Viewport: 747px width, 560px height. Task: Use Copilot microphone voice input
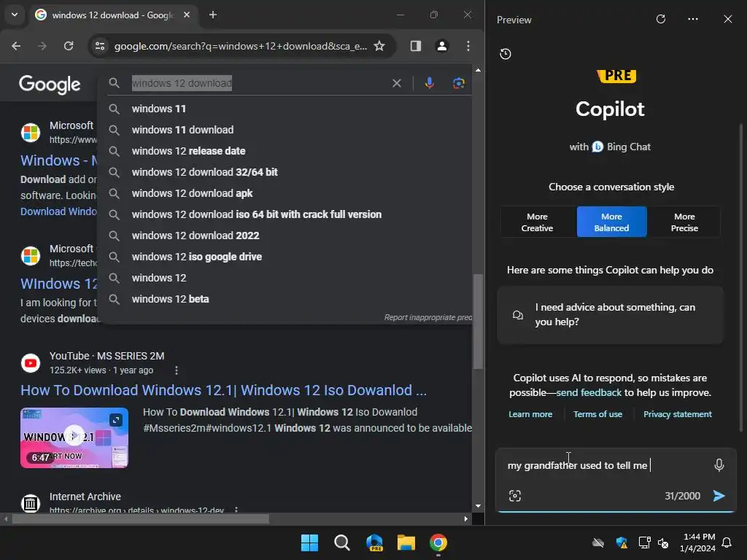719,464
